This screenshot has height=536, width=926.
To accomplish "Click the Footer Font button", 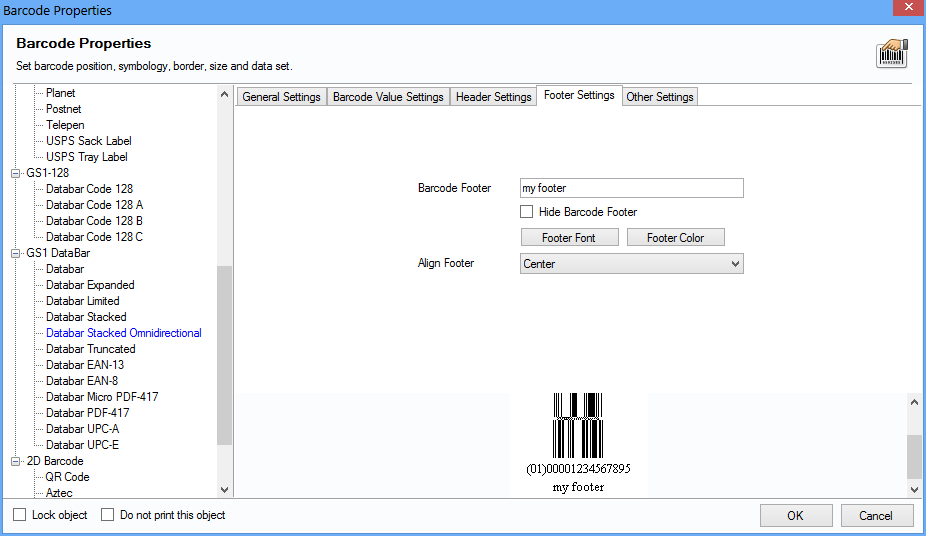I will coord(569,237).
